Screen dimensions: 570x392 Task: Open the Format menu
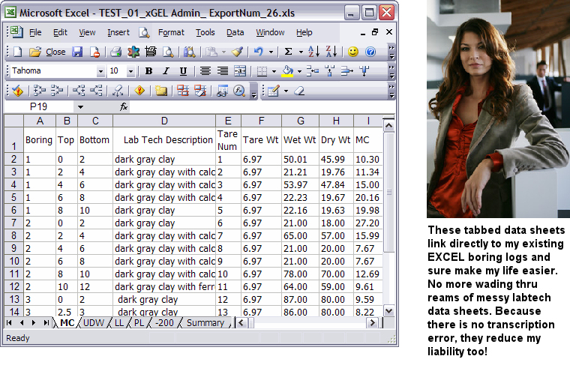point(171,32)
